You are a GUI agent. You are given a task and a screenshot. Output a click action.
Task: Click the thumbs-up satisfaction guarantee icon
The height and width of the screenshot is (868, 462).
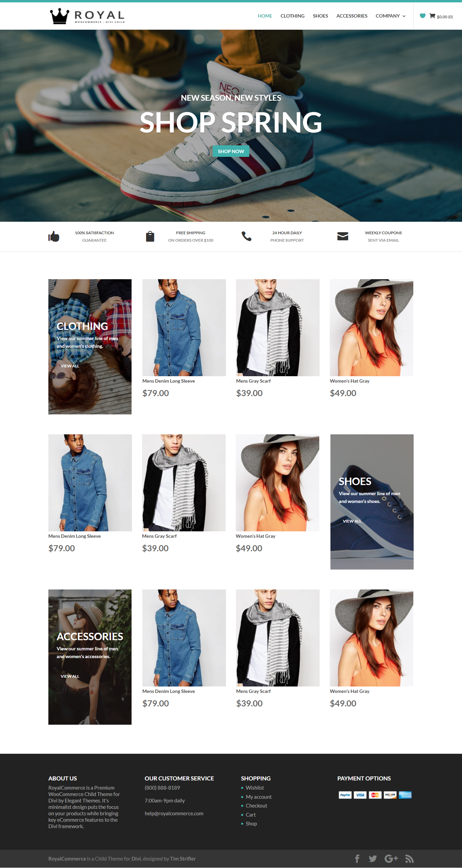tap(54, 236)
